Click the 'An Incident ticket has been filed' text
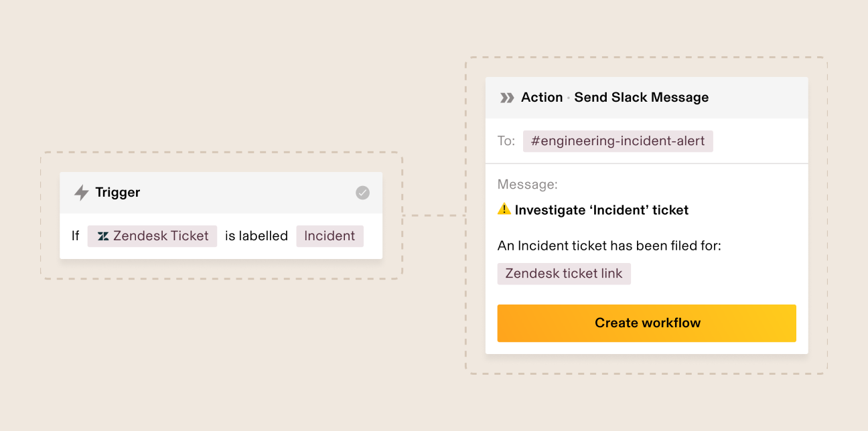This screenshot has width=868, height=431. 609,246
